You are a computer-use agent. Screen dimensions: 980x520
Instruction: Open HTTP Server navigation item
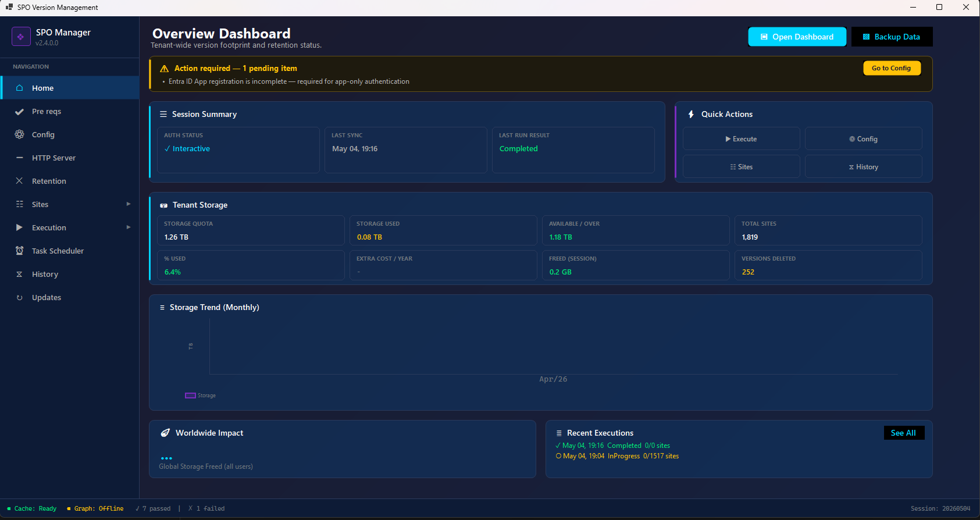(70, 158)
